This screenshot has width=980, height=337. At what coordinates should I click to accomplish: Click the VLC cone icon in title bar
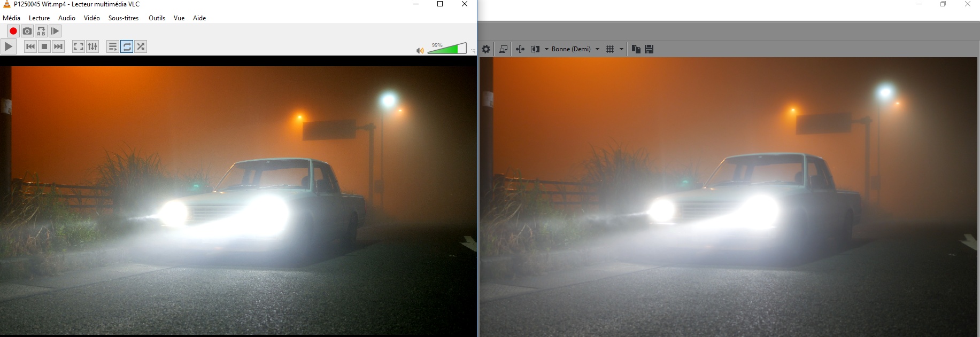pos(7,4)
